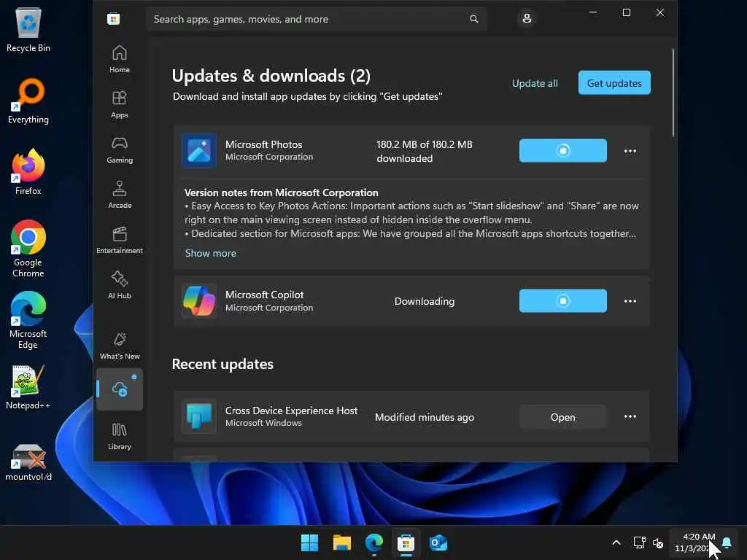747x560 pixels.
Task: Open Outlook from the taskbar
Action: (x=438, y=542)
